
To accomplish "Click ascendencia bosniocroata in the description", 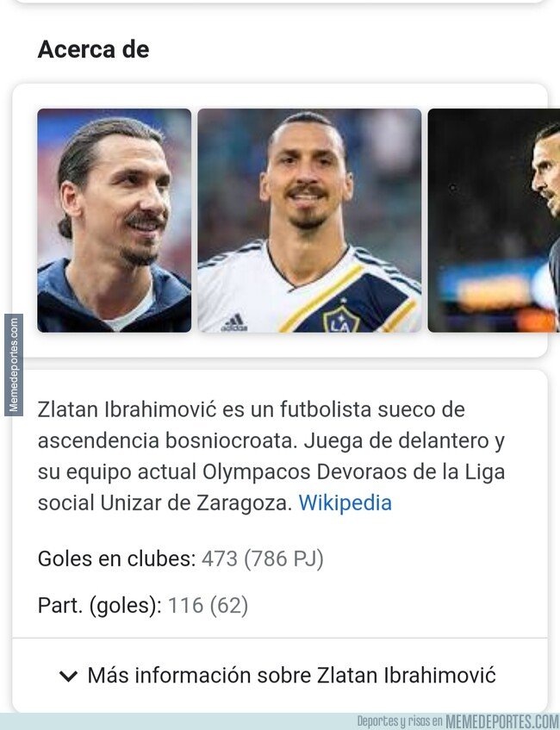I will click(x=167, y=440).
